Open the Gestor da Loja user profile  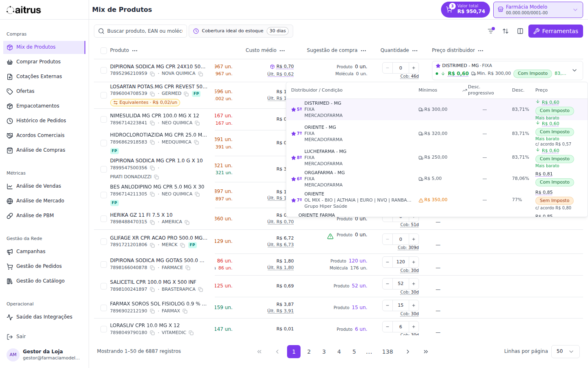click(x=44, y=355)
